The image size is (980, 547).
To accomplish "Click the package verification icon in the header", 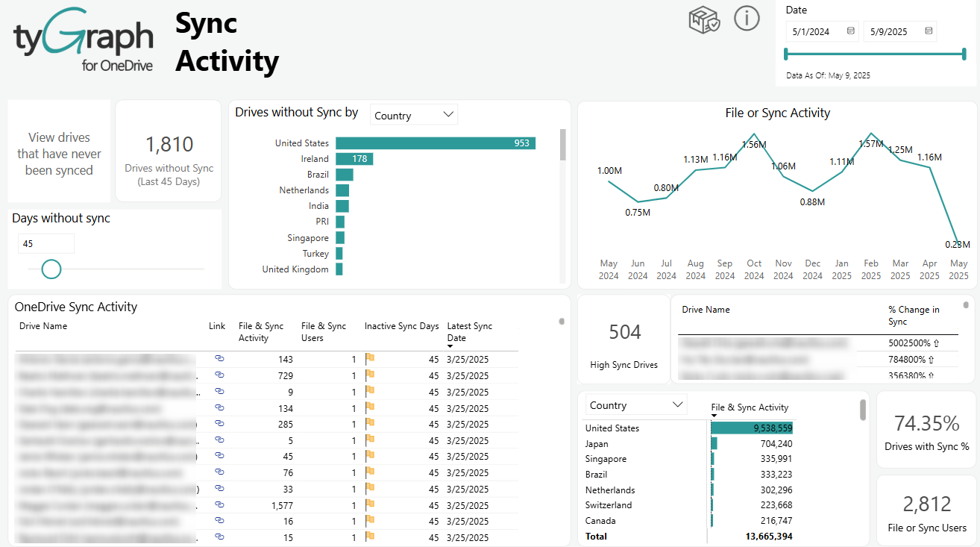I will click(x=703, y=19).
